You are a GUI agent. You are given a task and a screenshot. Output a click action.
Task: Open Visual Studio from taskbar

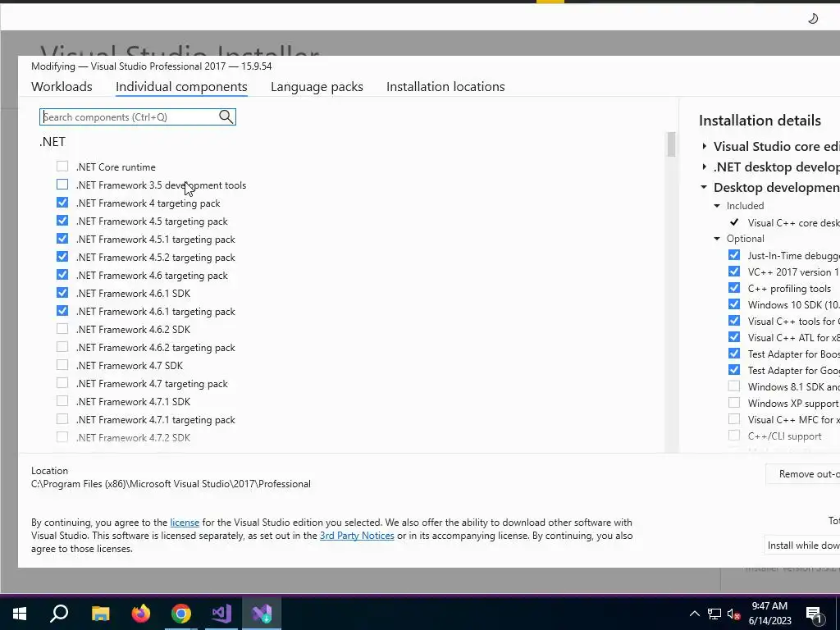click(221, 613)
